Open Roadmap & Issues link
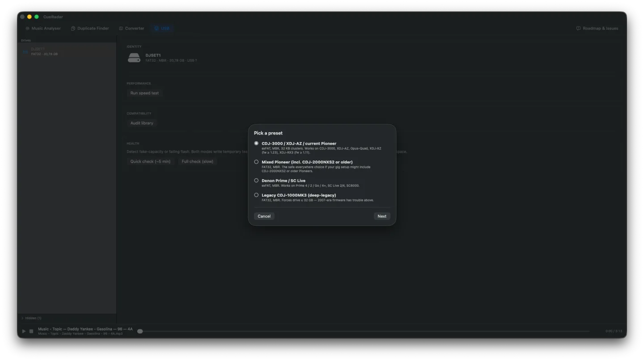This screenshot has height=361, width=644. [x=597, y=28]
